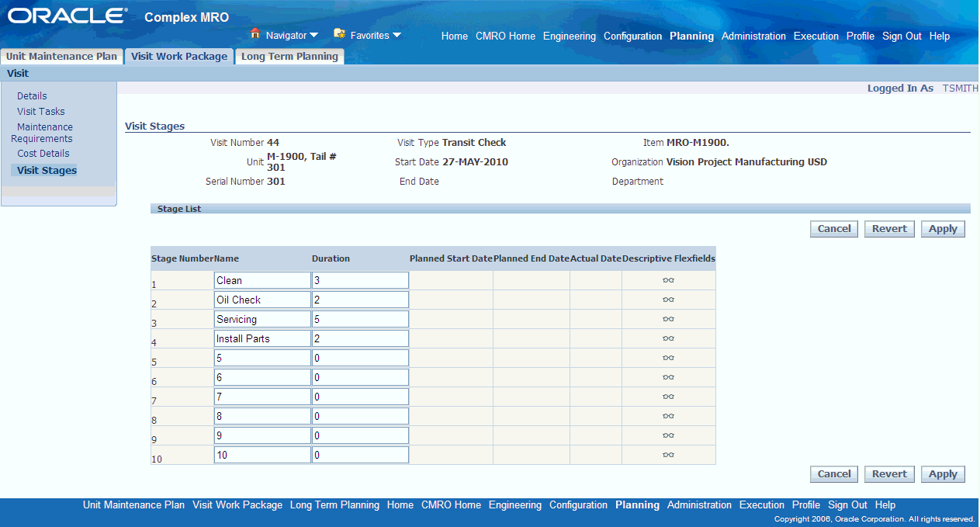The width and height of the screenshot is (980, 527).
Task: Open descriptive flexfields icon for stage 7
Action: point(668,397)
